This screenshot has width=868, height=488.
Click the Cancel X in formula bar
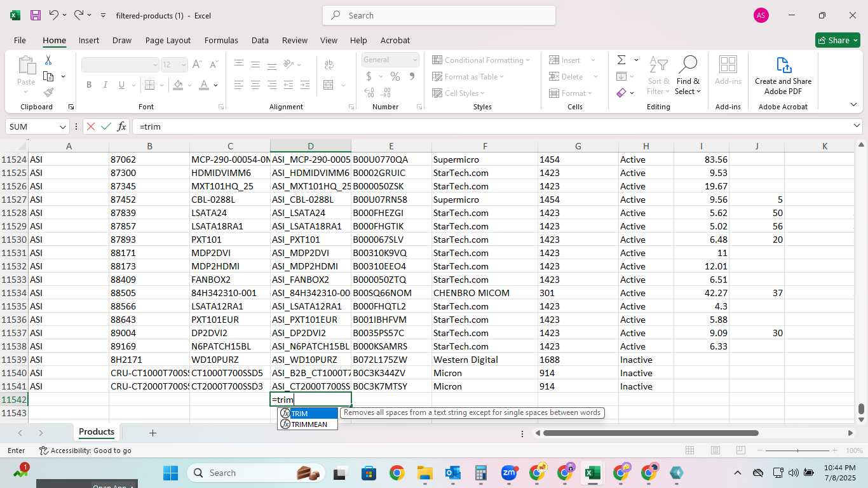(x=91, y=126)
